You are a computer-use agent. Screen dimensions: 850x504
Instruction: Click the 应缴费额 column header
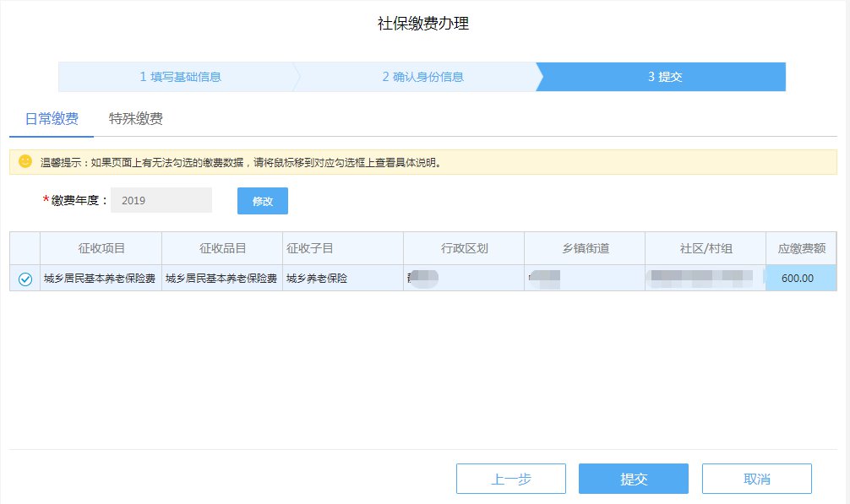pyautogui.click(x=801, y=248)
